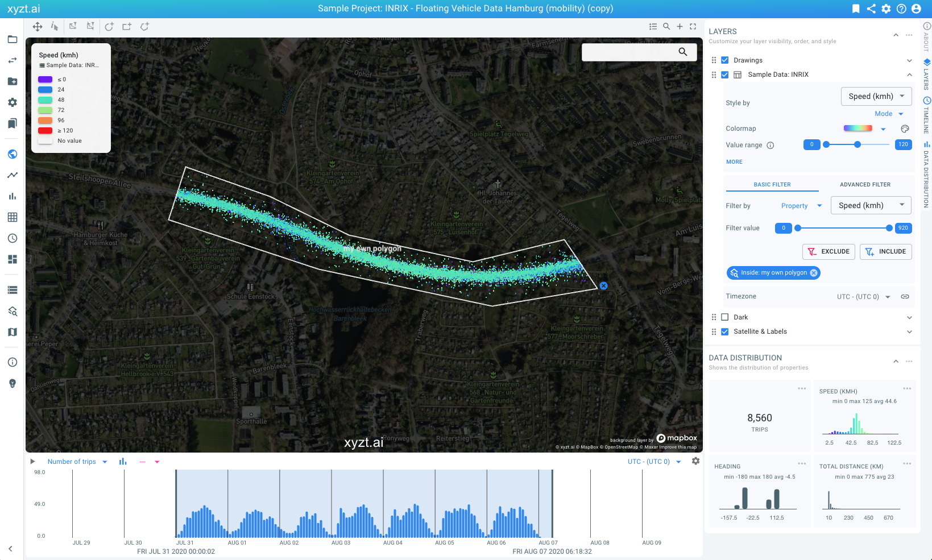Open the filter Speed (kmh) property dropdown

[x=871, y=205]
